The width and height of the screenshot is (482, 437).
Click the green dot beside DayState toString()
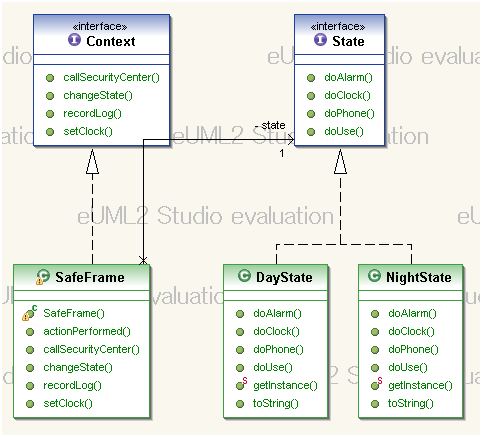click(x=240, y=404)
